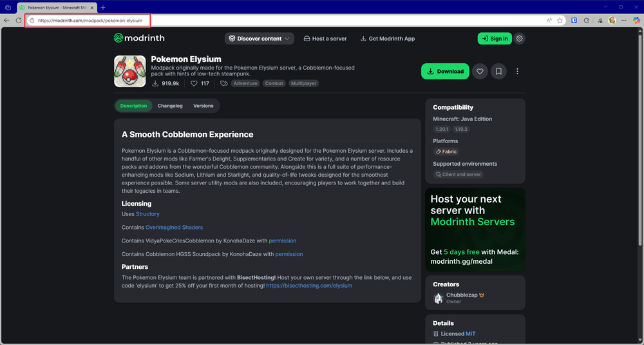Image resolution: width=644 pixels, height=345 pixels.
Task: Toggle the favorite star in address bar
Action: pyautogui.click(x=560, y=21)
